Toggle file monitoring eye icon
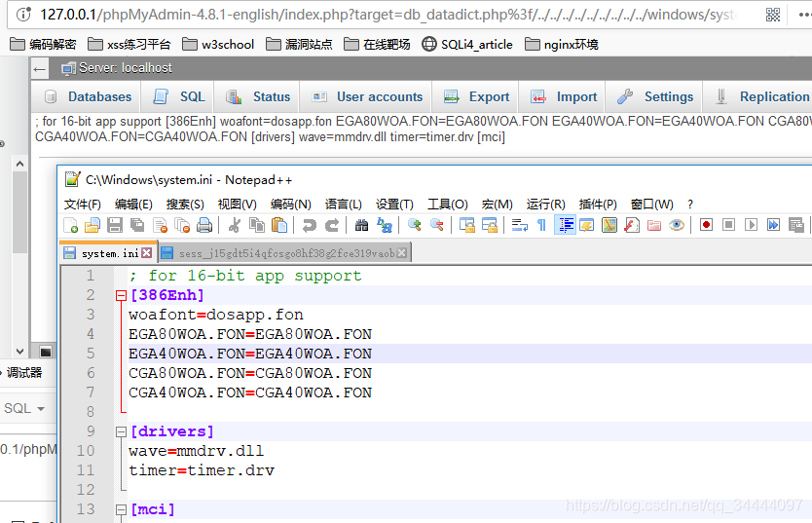Image resolution: width=812 pixels, height=523 pixels. (677, 225)
